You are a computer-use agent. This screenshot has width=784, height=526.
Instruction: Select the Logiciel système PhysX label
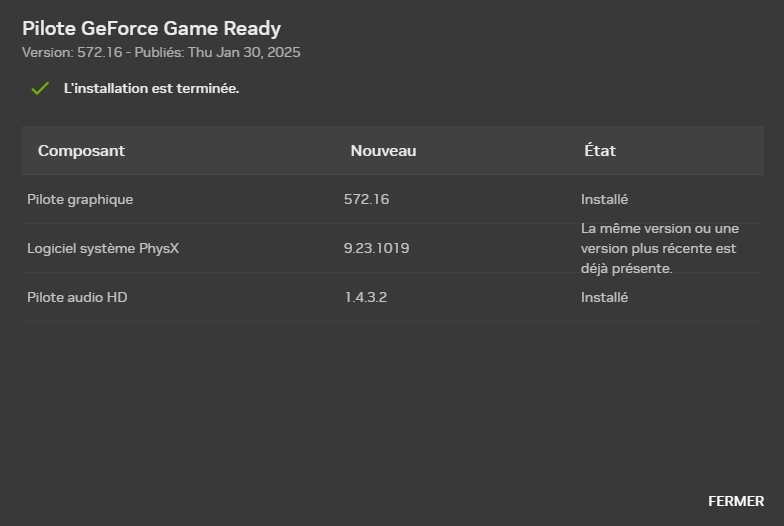coord(103,248)
